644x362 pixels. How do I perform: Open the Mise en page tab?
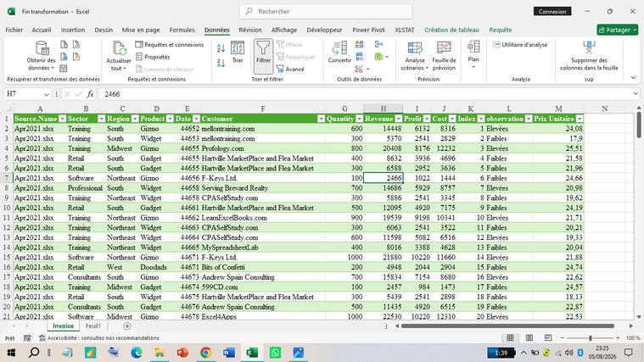coord(141,30)
